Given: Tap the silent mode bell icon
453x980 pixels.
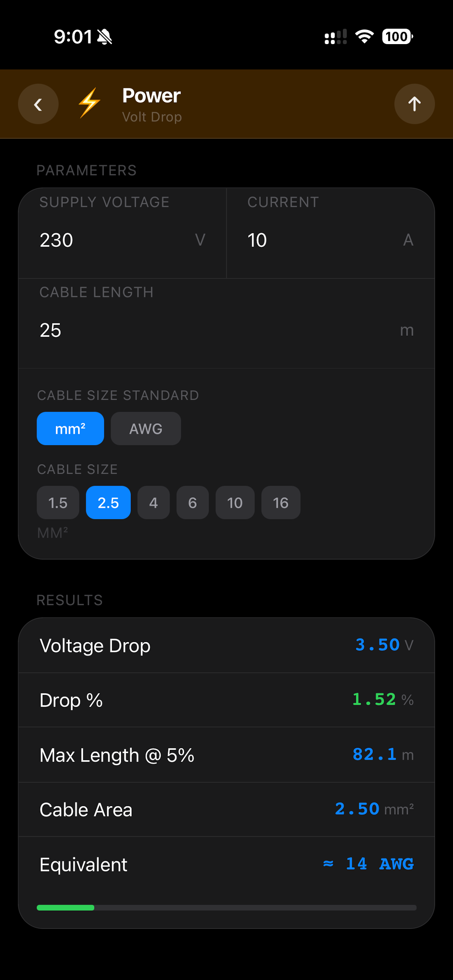Looking at the screenshot, I should click(x=104, y=37).
